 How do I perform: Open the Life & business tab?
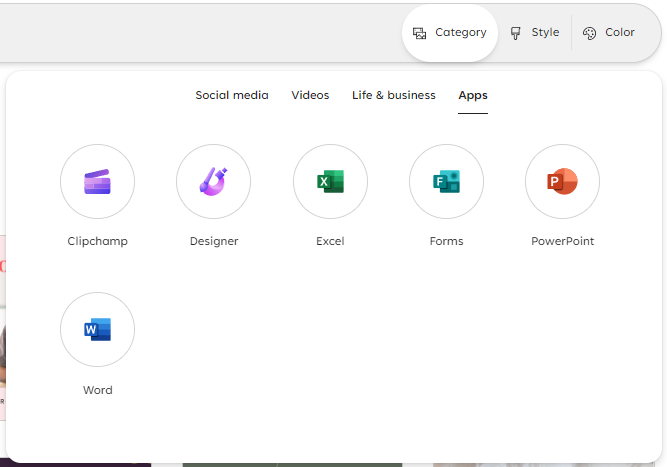point(393,95)
